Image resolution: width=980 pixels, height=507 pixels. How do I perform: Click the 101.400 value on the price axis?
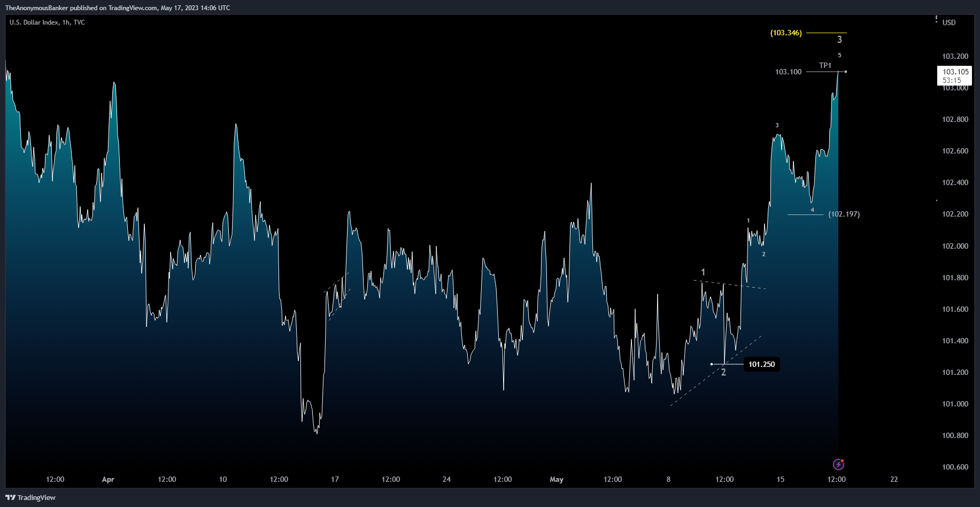click(x=955, y=341)
